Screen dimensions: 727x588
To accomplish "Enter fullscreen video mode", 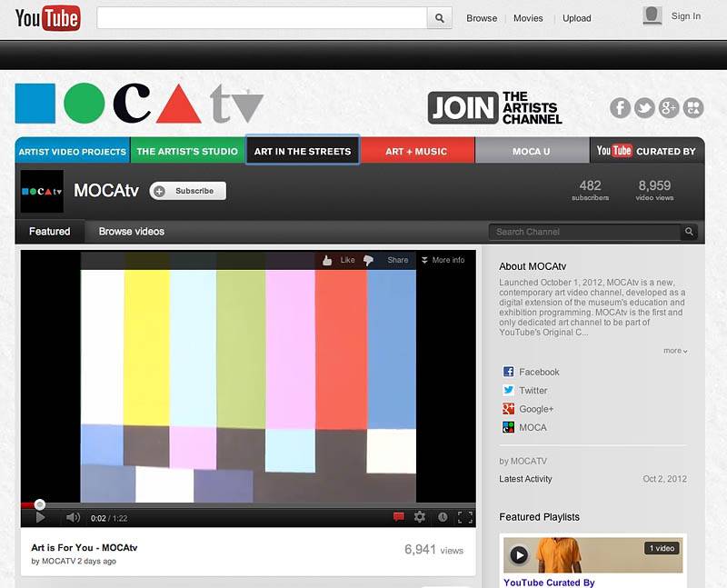I will (x=464, y=517).
